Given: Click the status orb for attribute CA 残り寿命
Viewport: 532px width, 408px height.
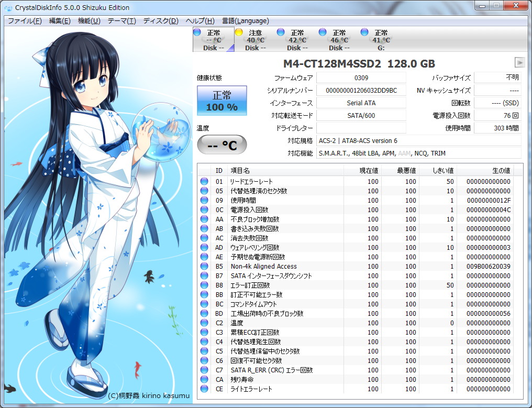Looking at the screenshot, I should point(204,380).
